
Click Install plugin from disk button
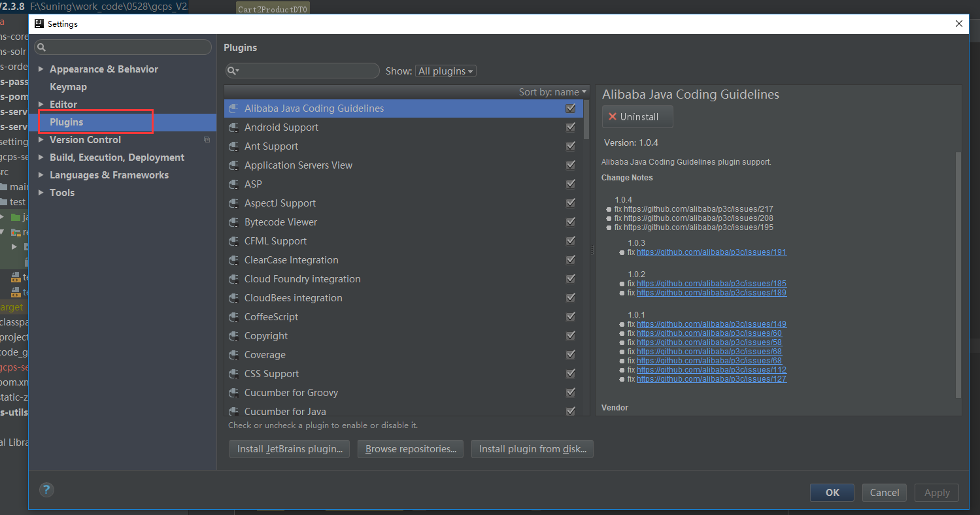(532, 449)
